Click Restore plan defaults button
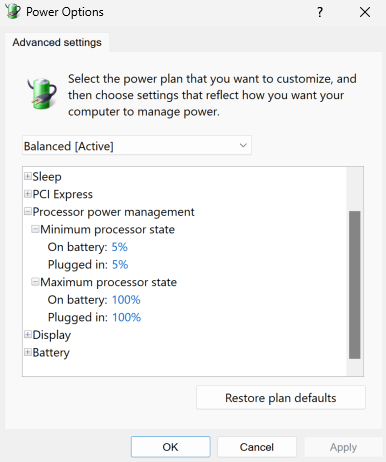The image size is (386, 462). [x=281, y=398]
